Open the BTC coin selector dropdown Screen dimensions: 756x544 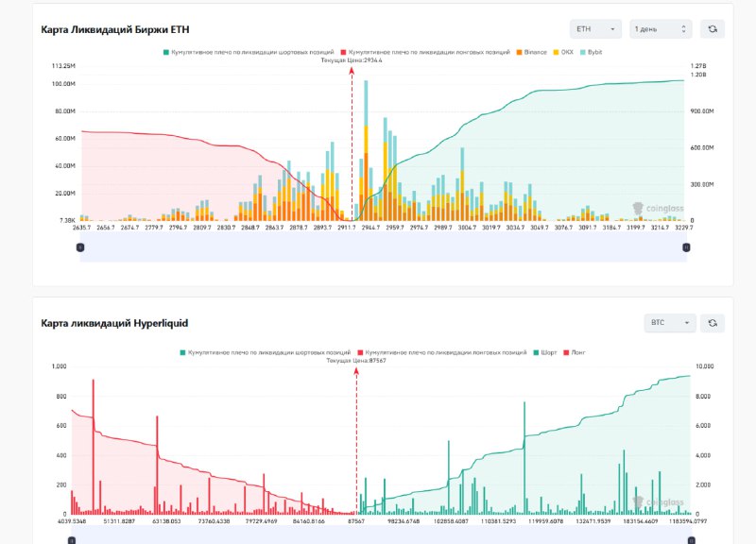(x=669, y=323)
